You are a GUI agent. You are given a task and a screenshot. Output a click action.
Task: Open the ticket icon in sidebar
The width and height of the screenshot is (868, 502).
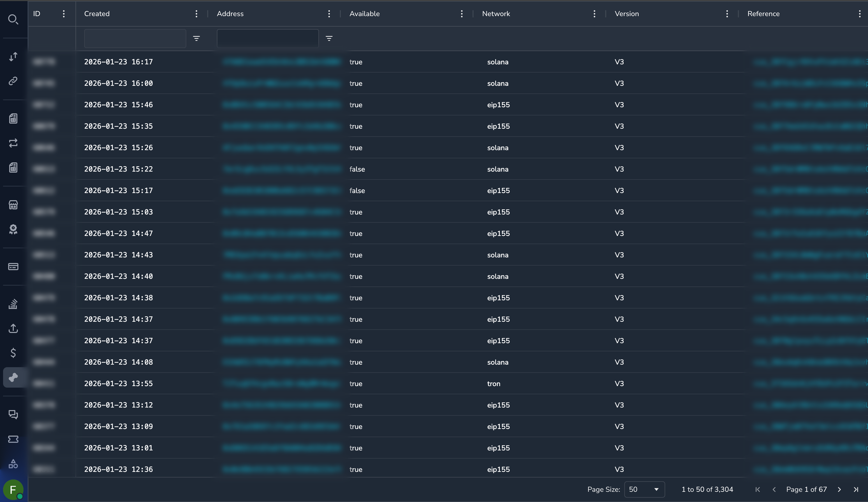coord(13,439)
